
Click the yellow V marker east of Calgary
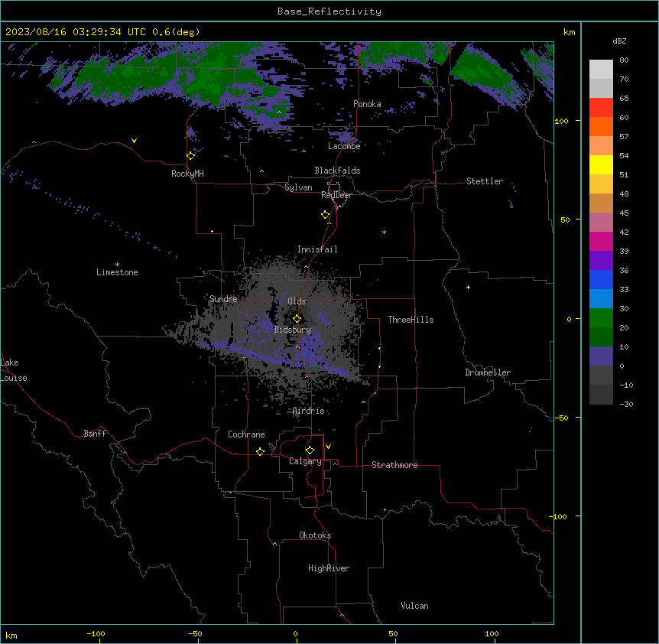pos(328,447)
